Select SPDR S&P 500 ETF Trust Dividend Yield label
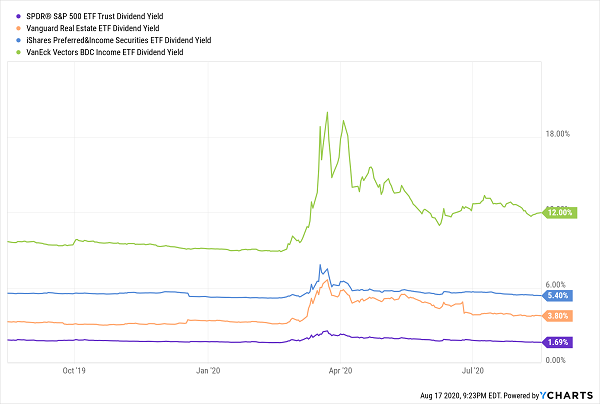Image resolution: width=600 pixels, height=404 pixels. (x=95, y=16)
